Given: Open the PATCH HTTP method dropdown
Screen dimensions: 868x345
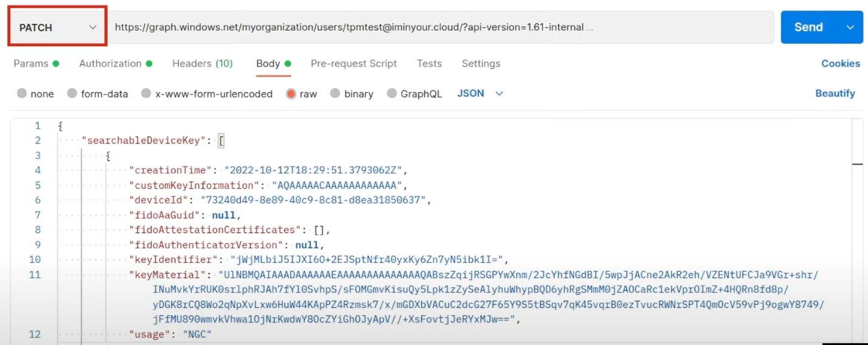Looking at the screenshot, I should click(x=58, y=27).
